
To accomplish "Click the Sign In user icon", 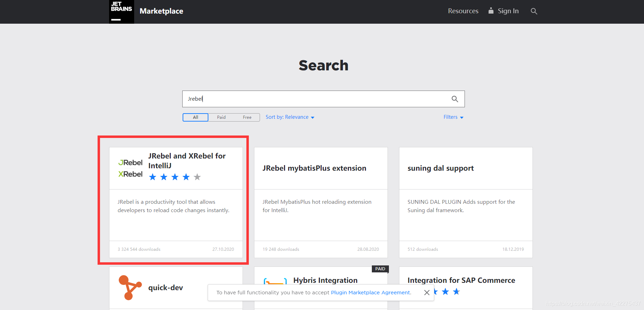I will tap(491, 10).
